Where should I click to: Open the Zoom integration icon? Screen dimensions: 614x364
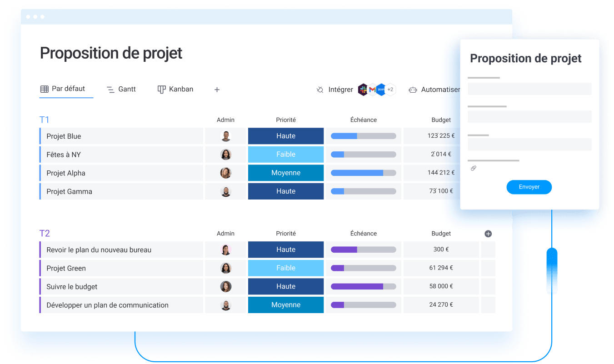381,90
